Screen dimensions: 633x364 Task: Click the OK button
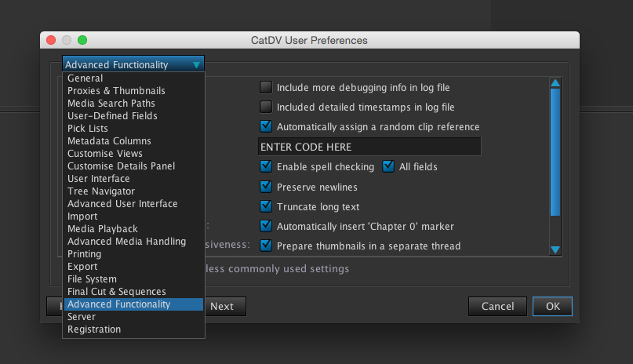coord(552,306)
